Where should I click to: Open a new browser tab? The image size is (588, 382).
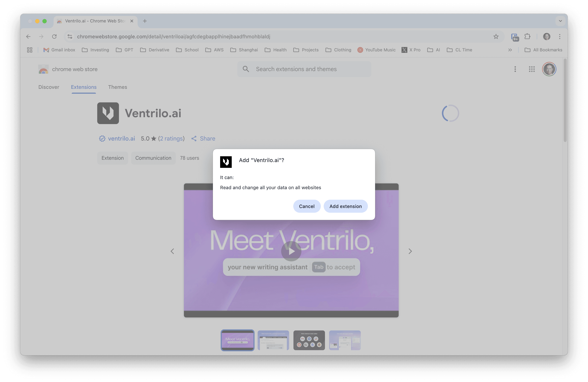point(145,21)
